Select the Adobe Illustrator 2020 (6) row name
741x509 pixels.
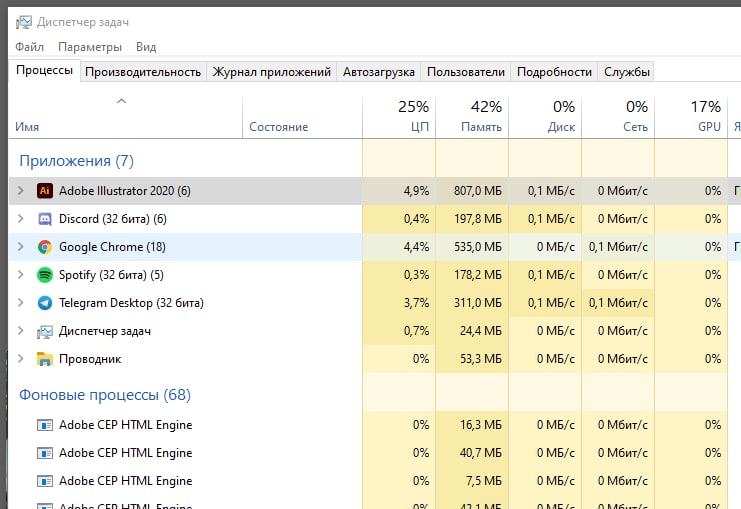(x=125, y=190)
